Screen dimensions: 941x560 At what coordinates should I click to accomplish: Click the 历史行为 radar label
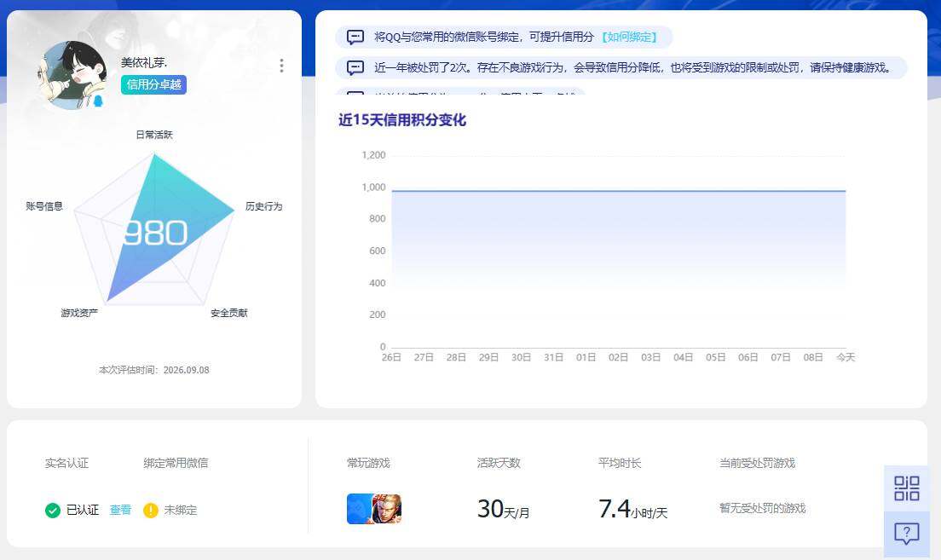(x=263, y=206)
